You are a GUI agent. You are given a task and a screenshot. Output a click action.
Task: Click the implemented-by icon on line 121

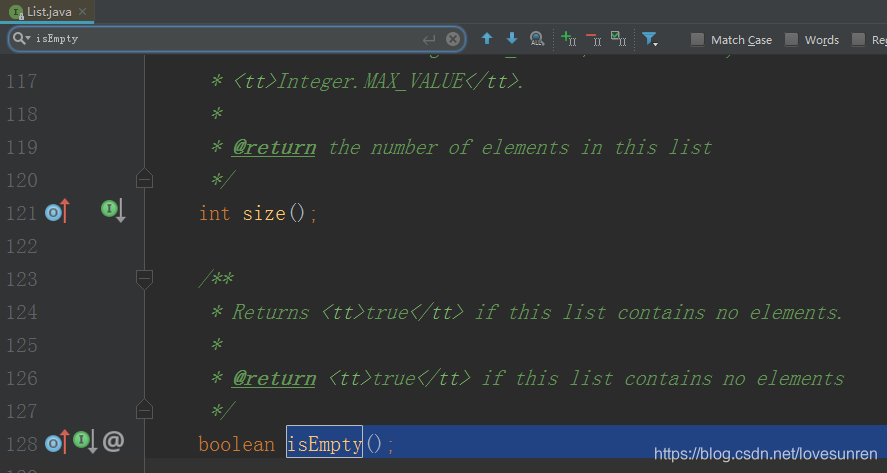(113, 210)
